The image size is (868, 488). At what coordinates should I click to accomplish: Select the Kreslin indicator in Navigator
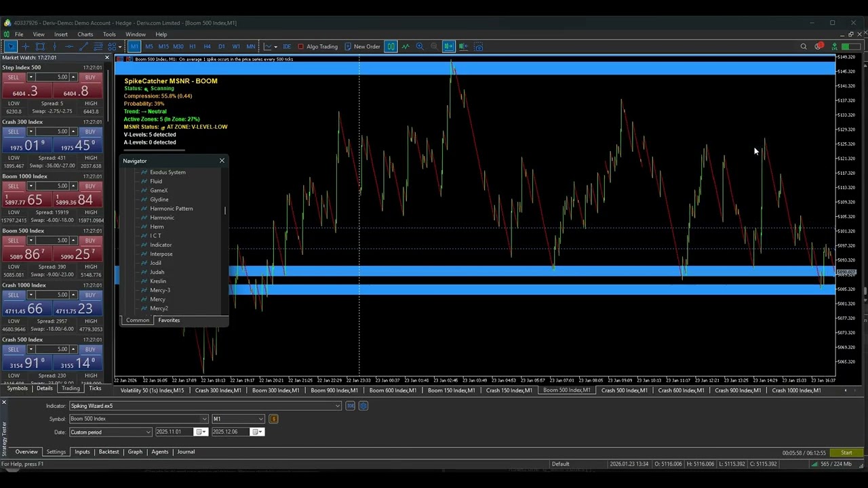pos(157,281)
